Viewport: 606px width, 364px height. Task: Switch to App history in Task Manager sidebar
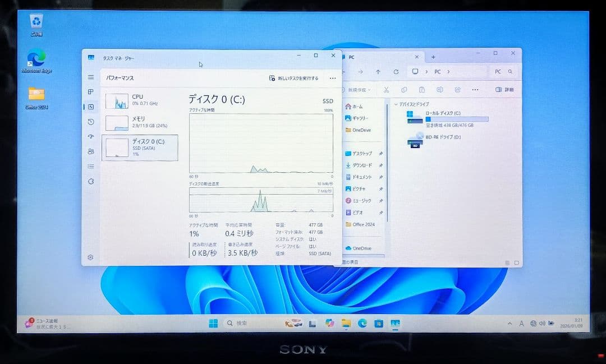pos(90,122)
